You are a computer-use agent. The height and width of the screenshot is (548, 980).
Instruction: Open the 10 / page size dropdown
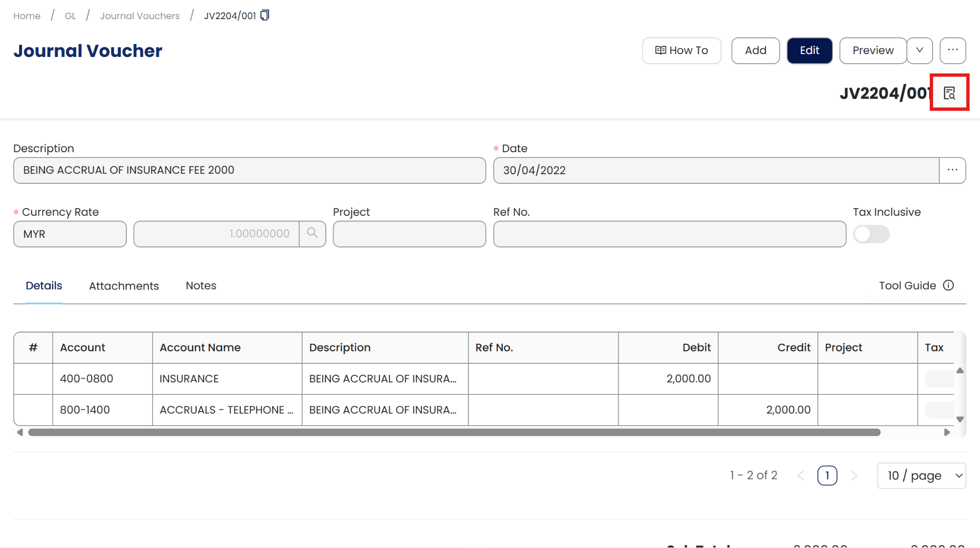[x=921, y=475]
